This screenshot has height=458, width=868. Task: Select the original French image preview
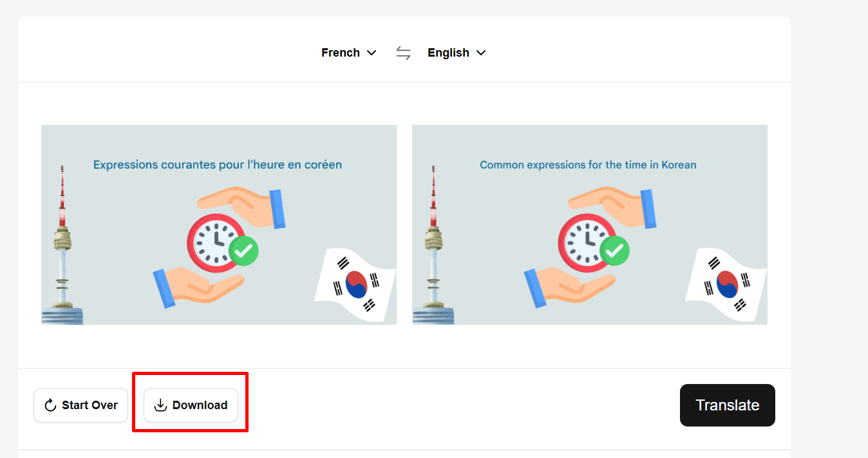(219, 224)
